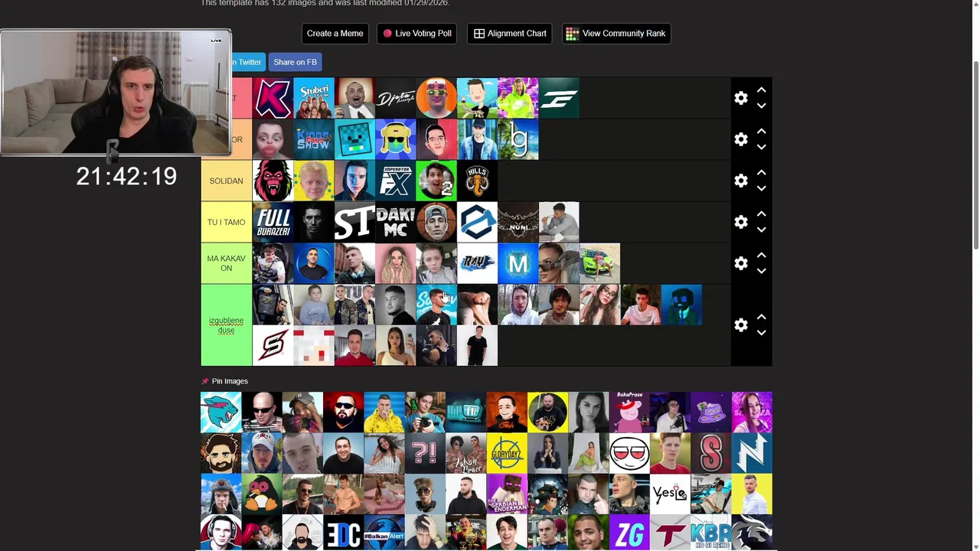This screenshot has height=551, width=980.
Task: Move TU I TAMO tier down
Action: (761, 230)
